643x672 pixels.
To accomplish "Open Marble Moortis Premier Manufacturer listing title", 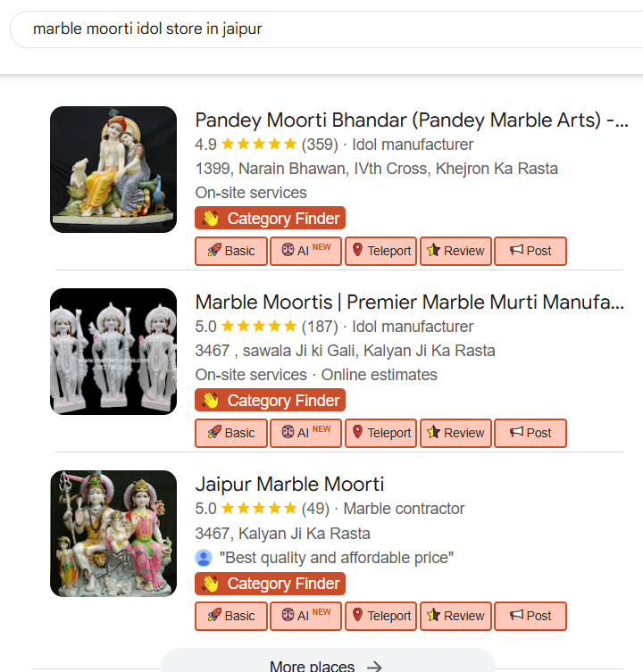I will [x=409, y=303].
